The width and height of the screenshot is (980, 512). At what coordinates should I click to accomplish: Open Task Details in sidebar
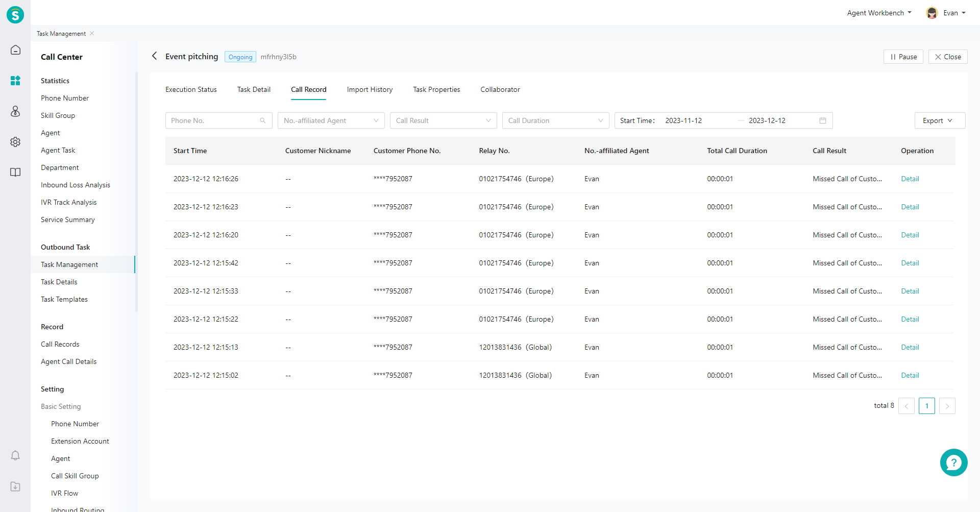(x=59, y=282)
